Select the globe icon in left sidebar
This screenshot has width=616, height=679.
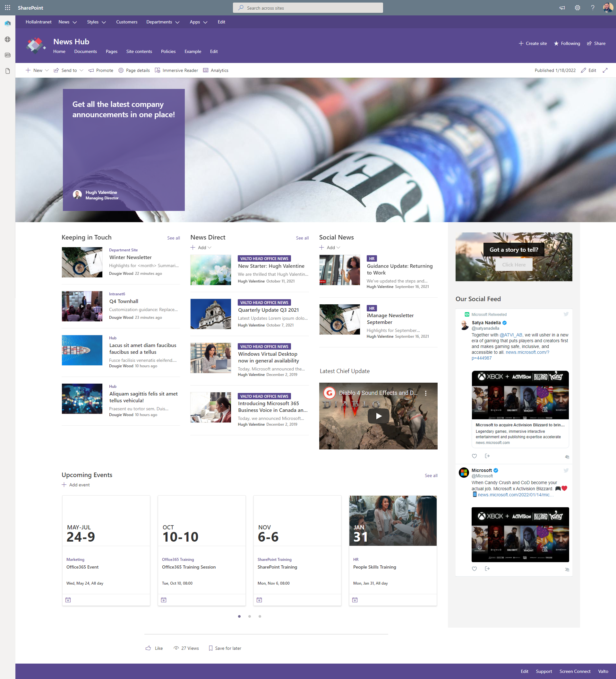click(7, 39)
